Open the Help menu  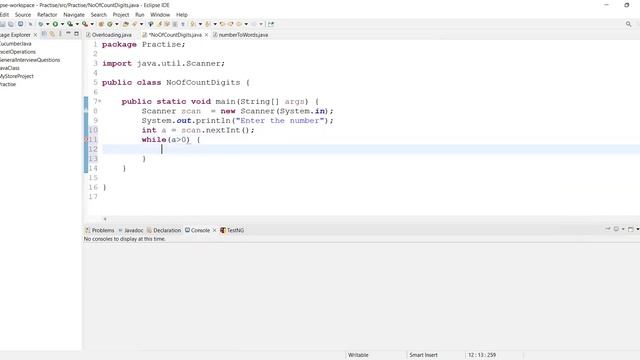pyautogui.click(x=182, y=15)
